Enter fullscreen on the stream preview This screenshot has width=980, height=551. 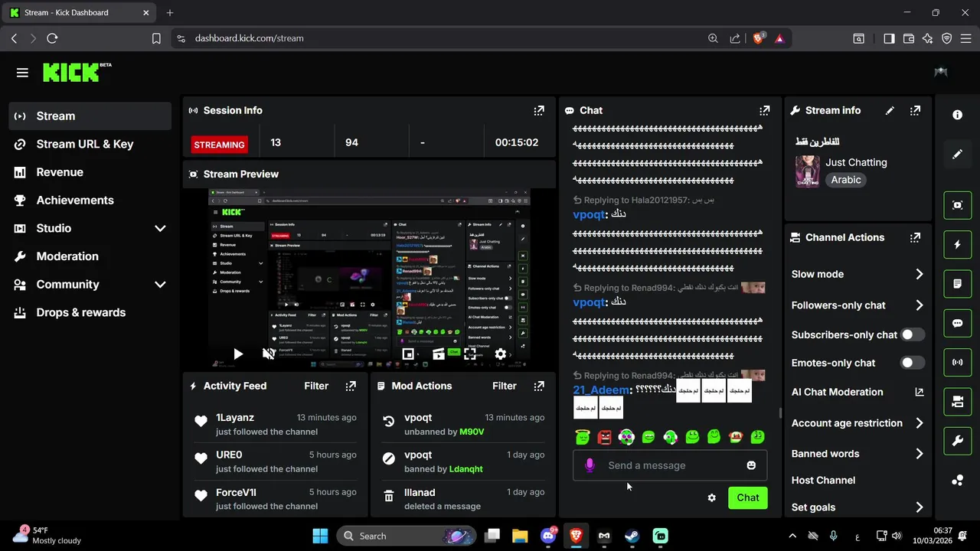[x=469, y=354]
